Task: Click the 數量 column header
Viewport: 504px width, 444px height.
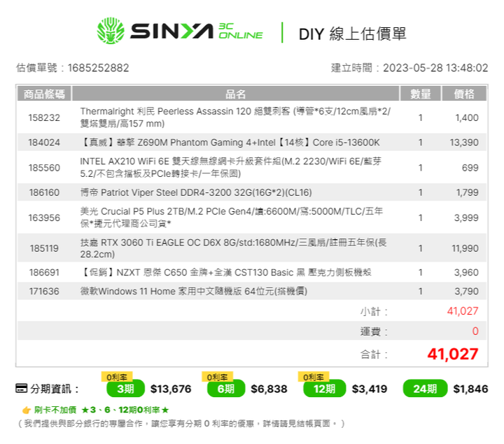Action: pyautogui.click(x=421, y=94)
